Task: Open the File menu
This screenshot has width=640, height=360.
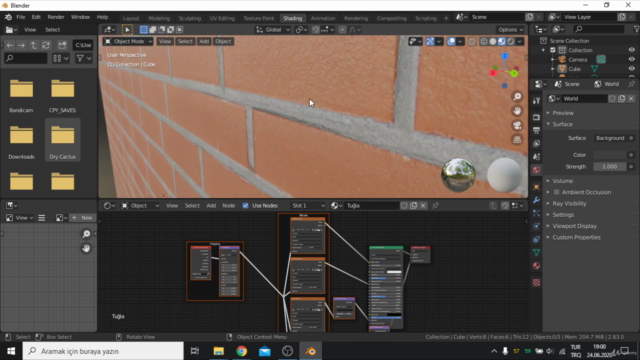Action: click(20, 17)
